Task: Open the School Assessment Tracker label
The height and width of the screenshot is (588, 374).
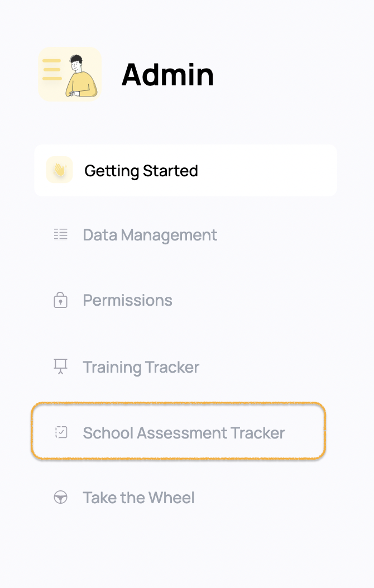Action: coord(184,433)
